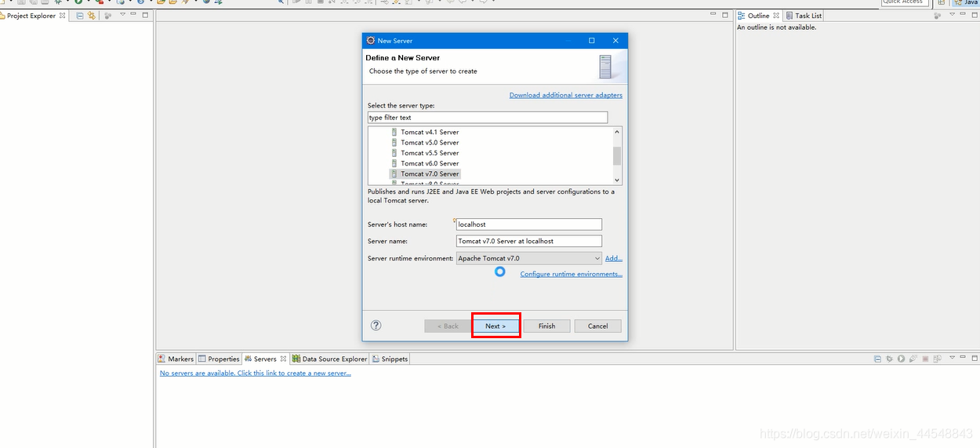Maximize the Servers panel

click(975, 359)
